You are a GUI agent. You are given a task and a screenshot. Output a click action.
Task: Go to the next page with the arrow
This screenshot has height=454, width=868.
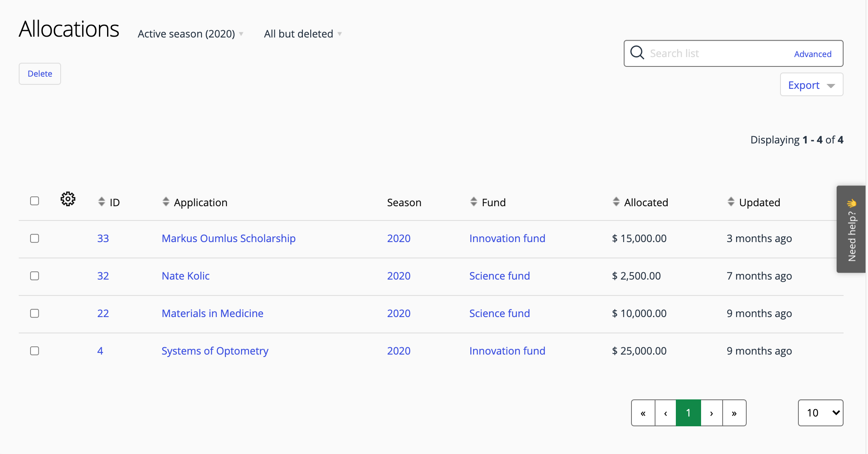[711, 413]
